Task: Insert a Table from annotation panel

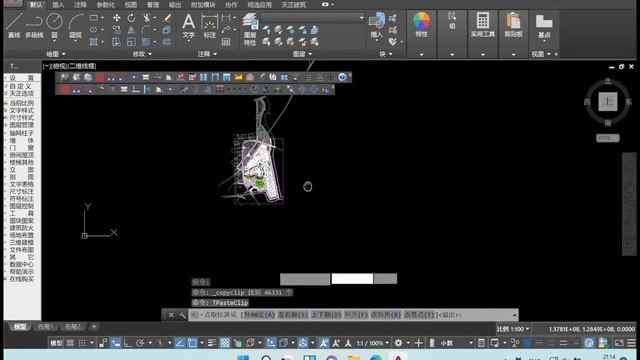Action: pyautogui.click(x=226, y=42)
